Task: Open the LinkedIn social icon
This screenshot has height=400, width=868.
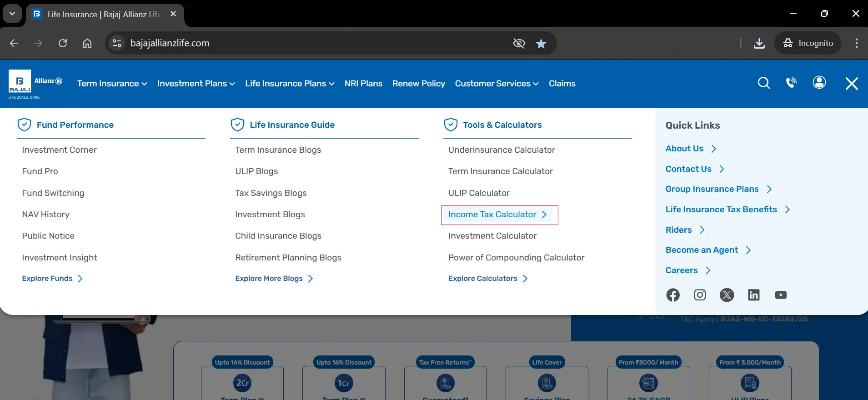Action: (754, 295)
